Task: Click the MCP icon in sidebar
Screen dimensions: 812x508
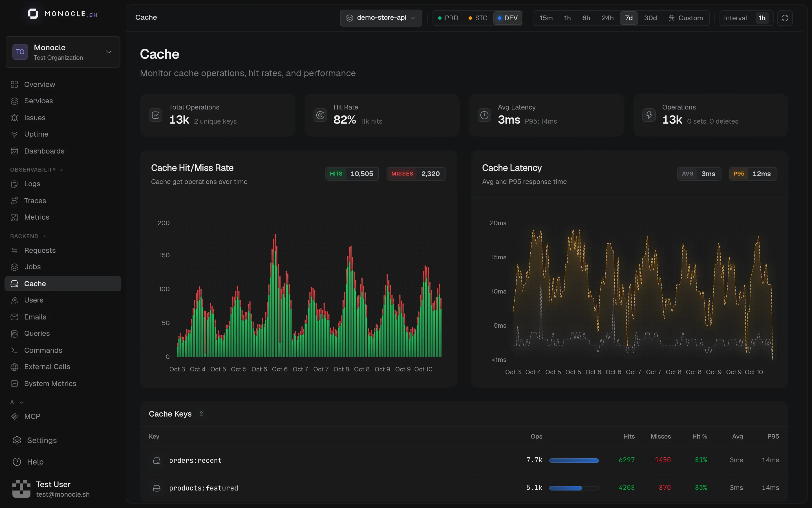Action: click(x=14, y=417)
